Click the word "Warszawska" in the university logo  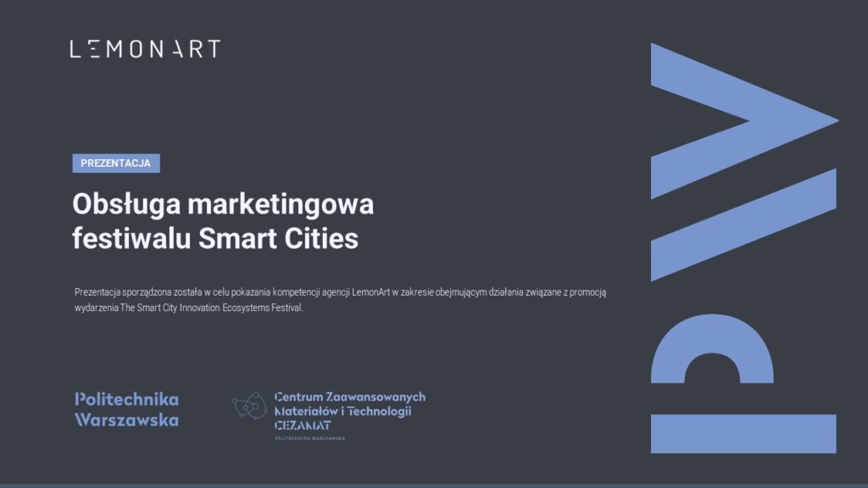tap(127, 419)
